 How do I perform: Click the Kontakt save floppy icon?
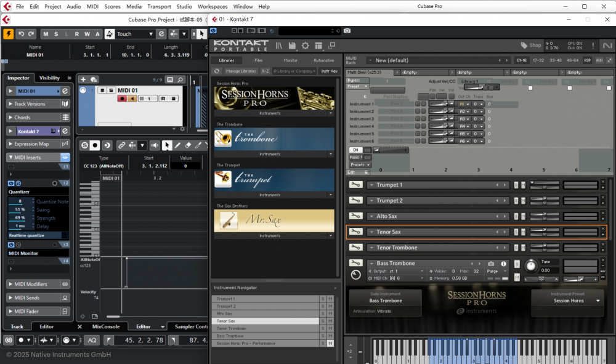tap(292, 46)
